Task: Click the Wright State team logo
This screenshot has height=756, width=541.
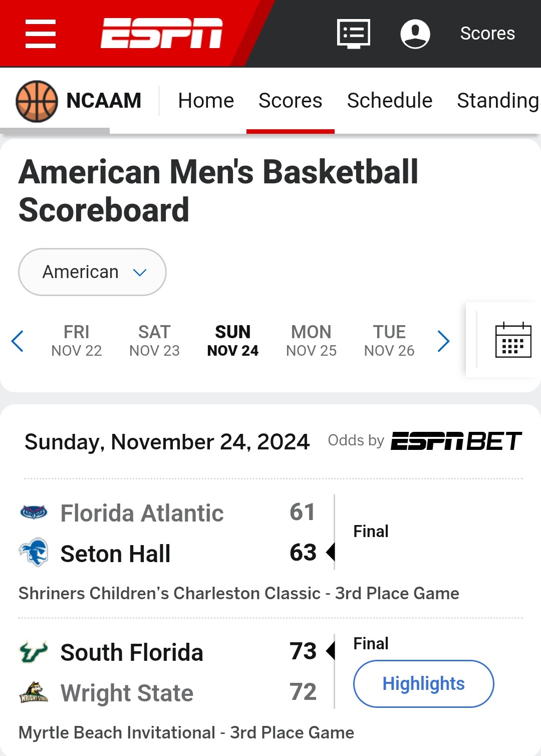Action: click(x=34, y=692)
